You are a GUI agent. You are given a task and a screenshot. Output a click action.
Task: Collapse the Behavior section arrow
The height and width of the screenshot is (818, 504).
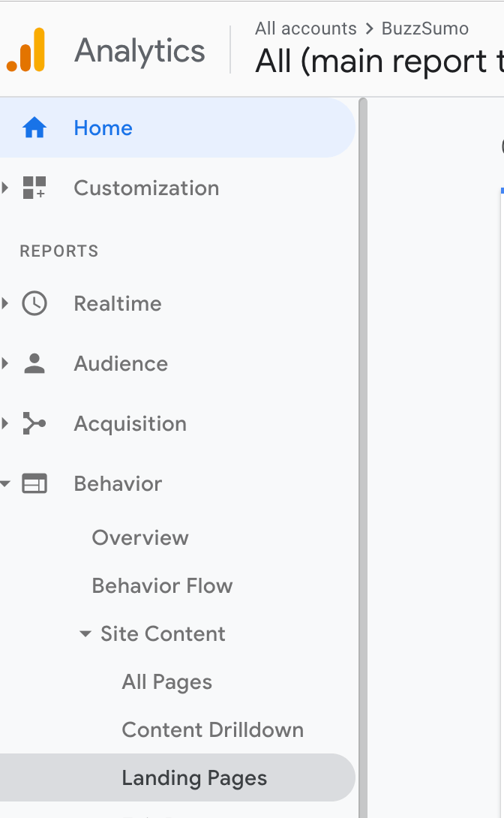6,484
